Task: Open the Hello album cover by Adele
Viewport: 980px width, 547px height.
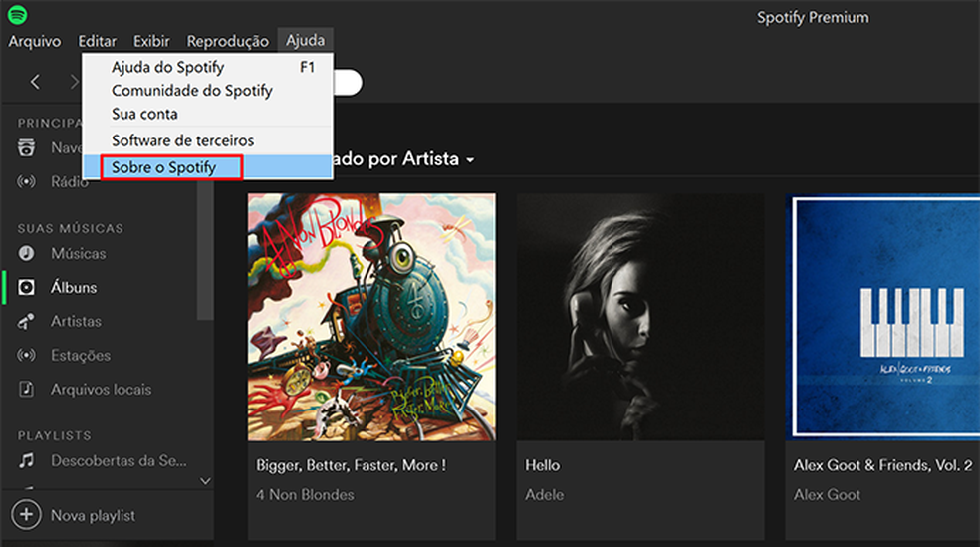Action: pyautogui.click(x=640, y=317)
